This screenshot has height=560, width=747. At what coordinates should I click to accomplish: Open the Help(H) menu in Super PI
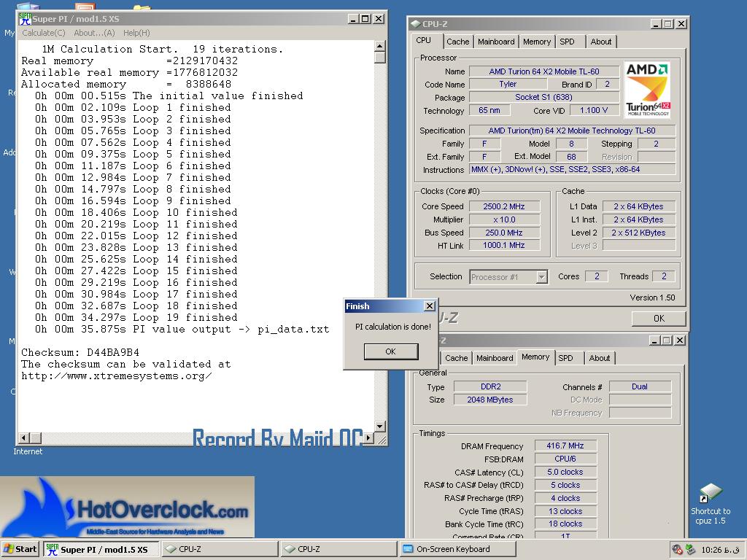[x=136, y=33]
